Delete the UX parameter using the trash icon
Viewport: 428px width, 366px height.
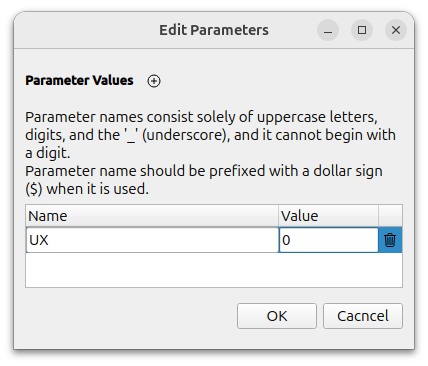point(390,240)
